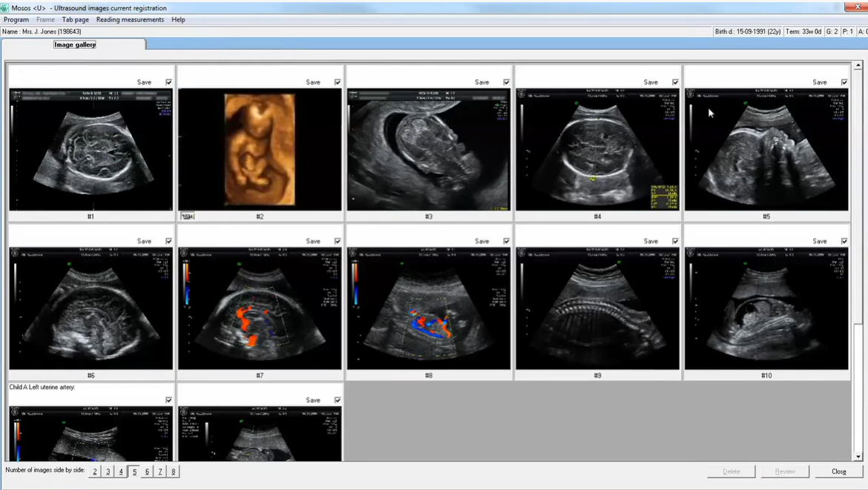868x490 pixels.
Task: Toggle Save checkbox for image #4
Action: (675, 82)
